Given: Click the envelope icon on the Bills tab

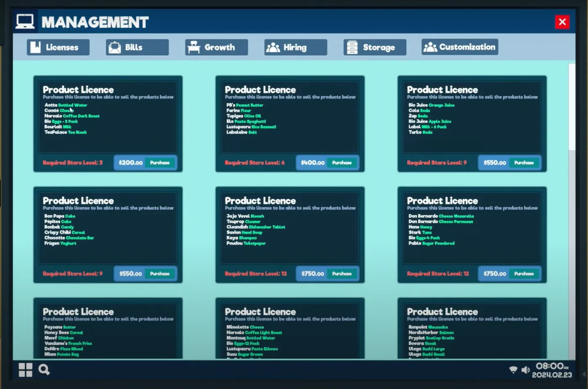Looking at the screenshot, I should (113, 47).
